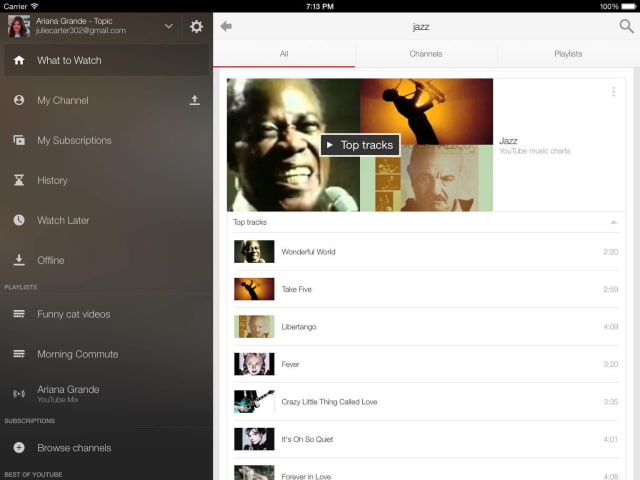Screen dimensions: 640x480
Task: Collapse the Top tracks list arrow
Action: [613, 222]
